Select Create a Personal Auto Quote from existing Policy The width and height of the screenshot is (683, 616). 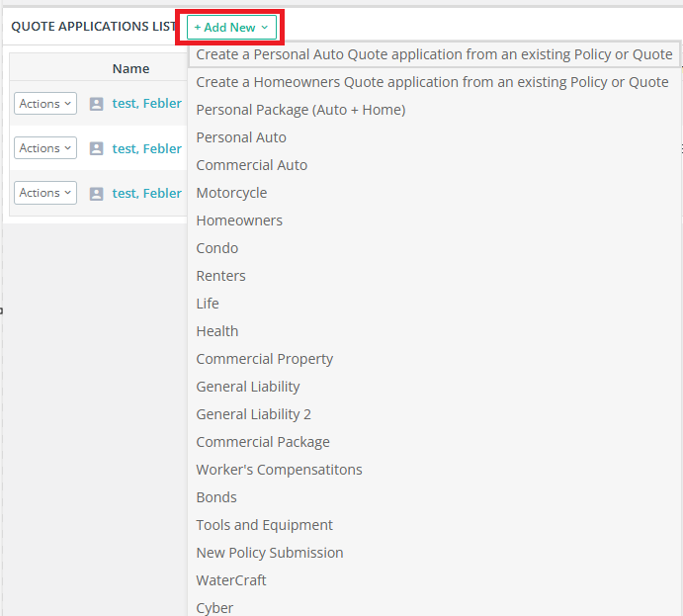tap(434, 54)
